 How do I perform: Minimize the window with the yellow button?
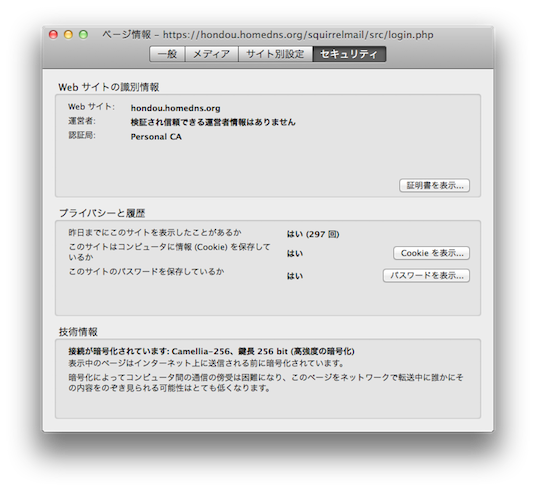click(x=68, y=35)
